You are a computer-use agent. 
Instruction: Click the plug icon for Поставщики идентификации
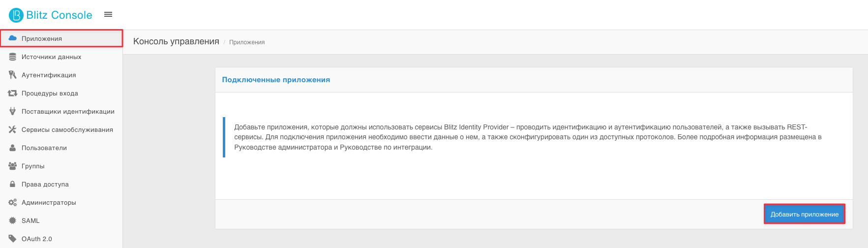13,111
